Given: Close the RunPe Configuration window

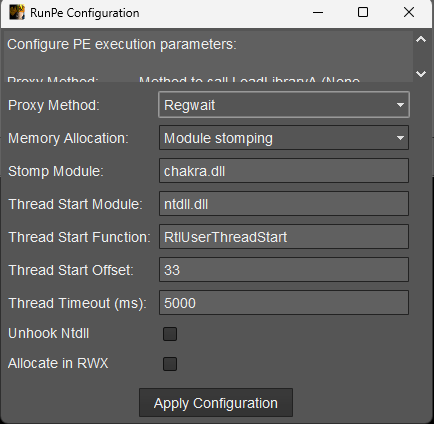Looking at the screenshot, I should [x=409, y=13].
